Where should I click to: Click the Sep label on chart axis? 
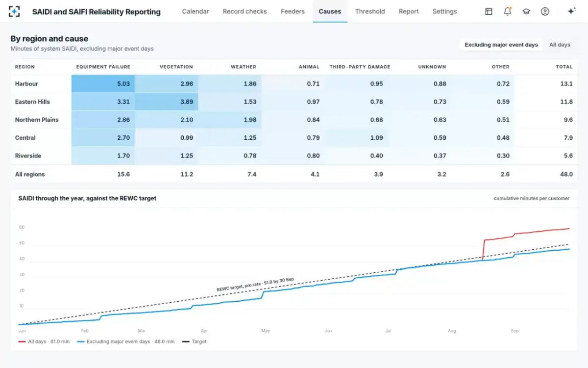514,331
